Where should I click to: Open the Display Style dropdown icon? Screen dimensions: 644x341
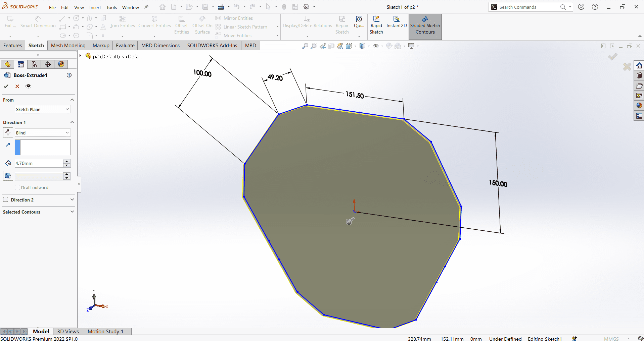click(x=362, y=46)
